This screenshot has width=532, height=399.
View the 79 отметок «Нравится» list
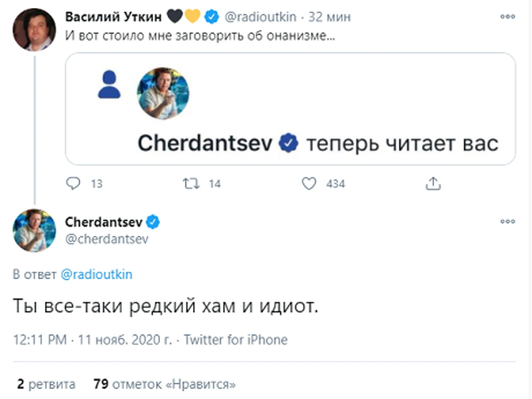pos(164,384)
